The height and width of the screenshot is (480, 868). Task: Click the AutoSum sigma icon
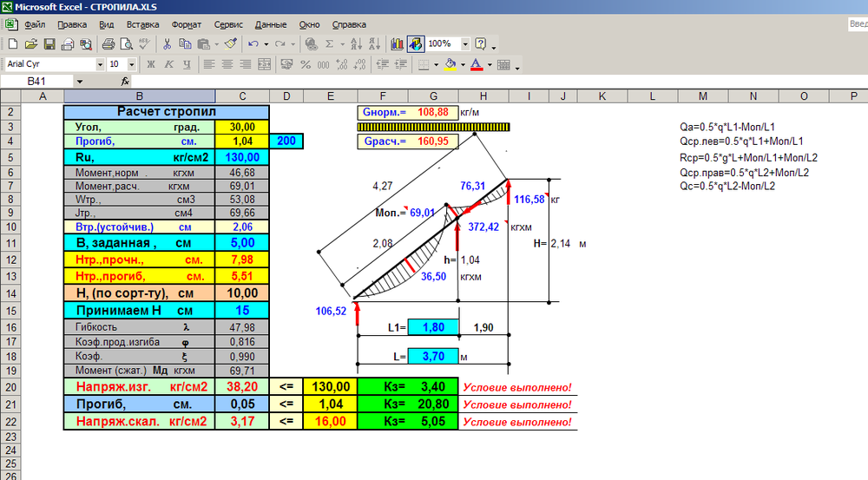point(330,43)
